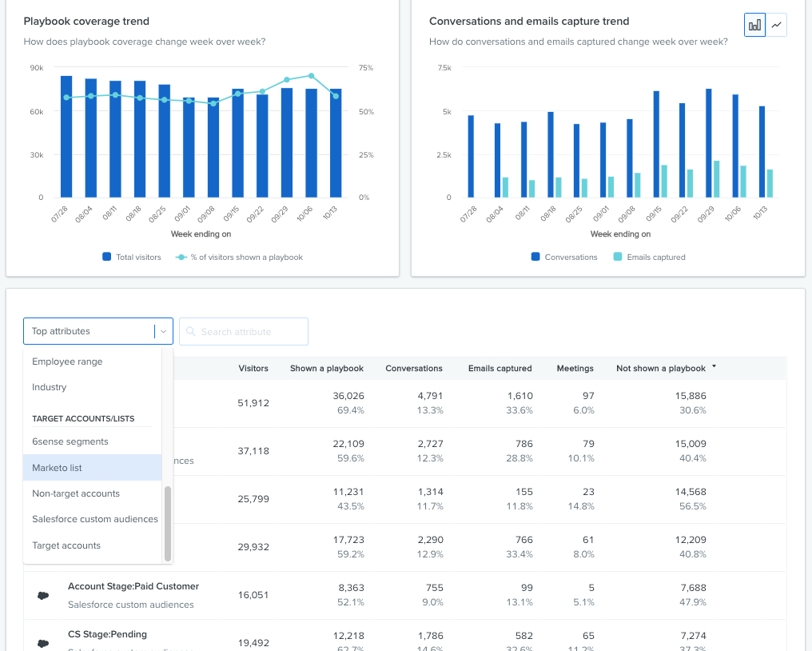Choose 6sense segments option
812x651 pixels.
point(93,441)
